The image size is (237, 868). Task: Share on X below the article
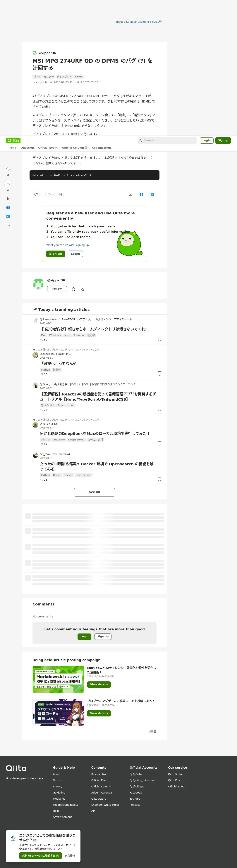tap(130, 195)
